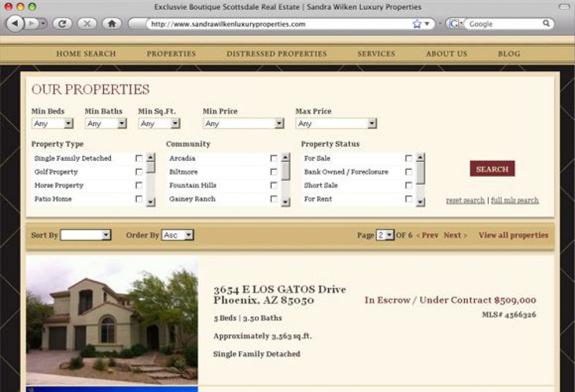Open the Page number dropdown
Image resolution: width=575 pixels, height=392 pixels.
pos(385,235)
